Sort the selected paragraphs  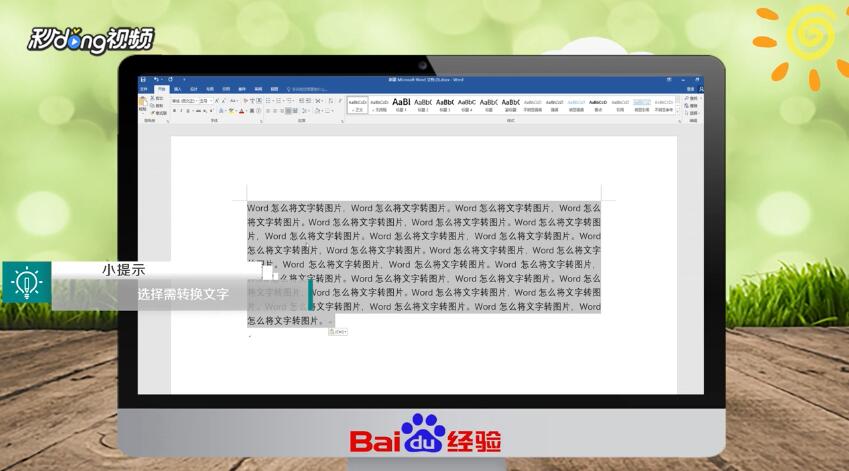pyautogui.click(x=331, y=101)
